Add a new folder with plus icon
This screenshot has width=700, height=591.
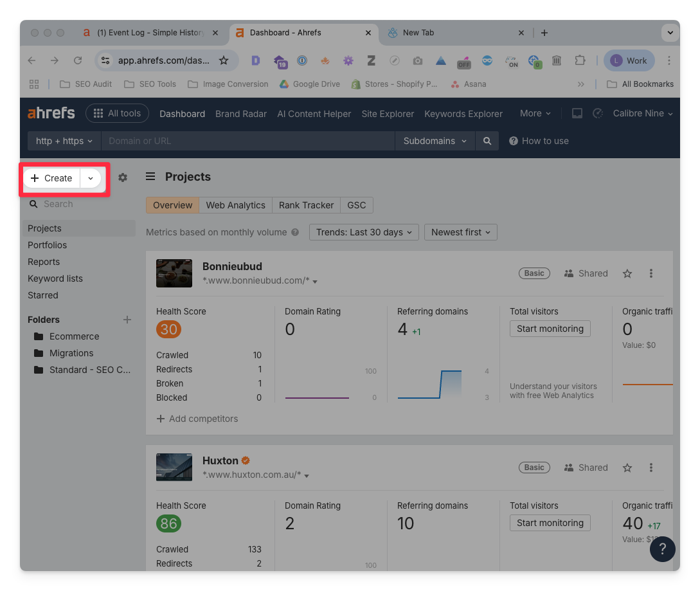click(127, 320)
